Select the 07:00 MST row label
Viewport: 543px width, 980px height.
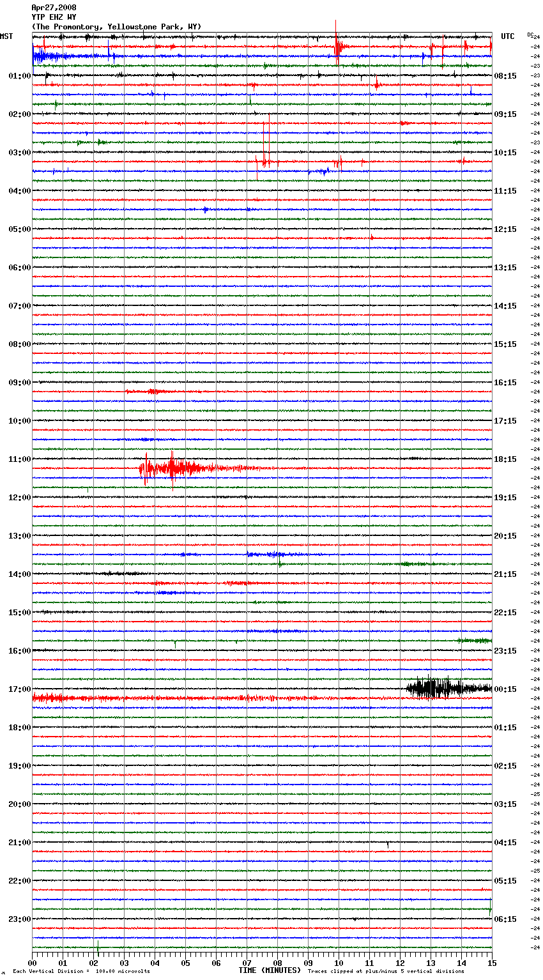click(x=20, y=306)
